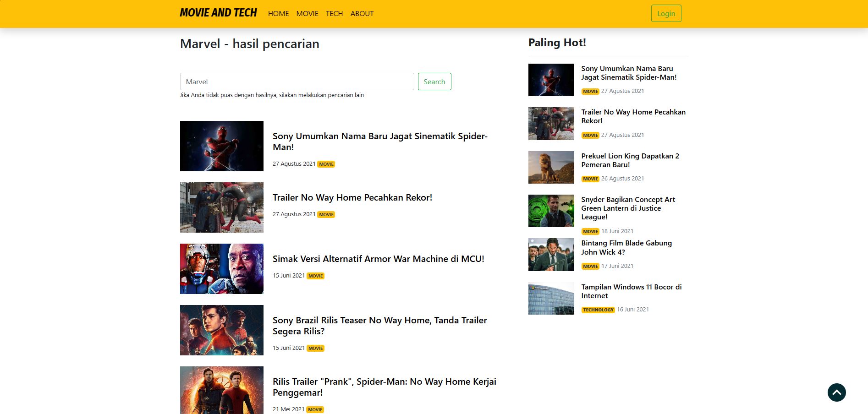This screenshot has width=868, height=414.
Task: Click date 18 Juni 2021 in sidebar
Action: (617, 231)
